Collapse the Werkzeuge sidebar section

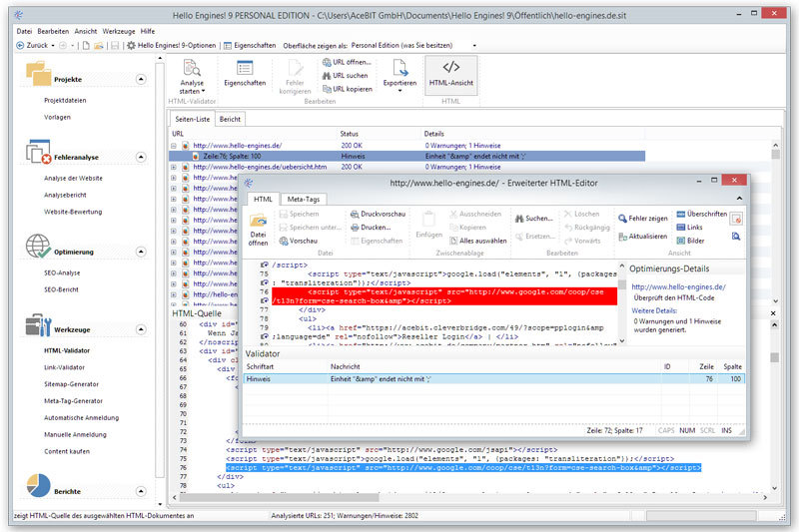tap(141, 329)
